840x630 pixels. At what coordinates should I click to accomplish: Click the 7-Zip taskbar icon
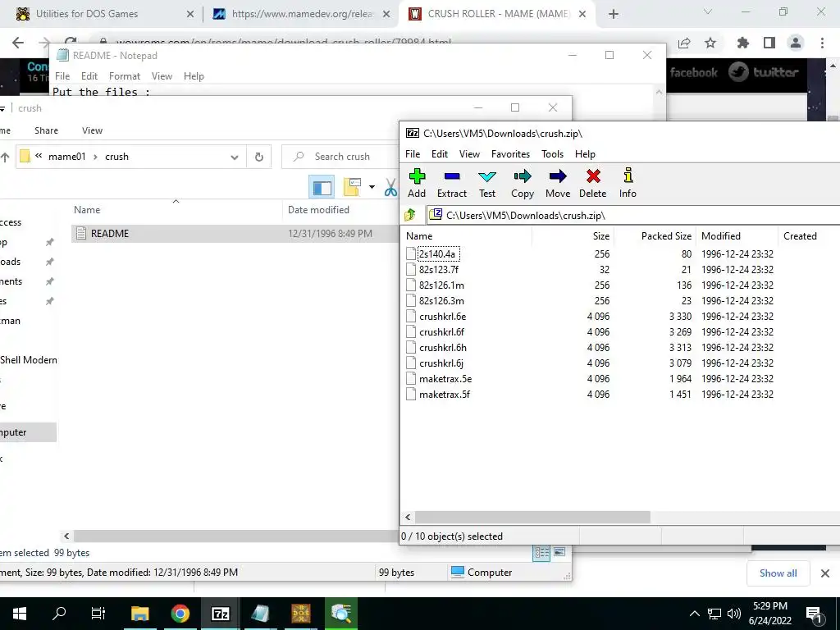[220, 614]
